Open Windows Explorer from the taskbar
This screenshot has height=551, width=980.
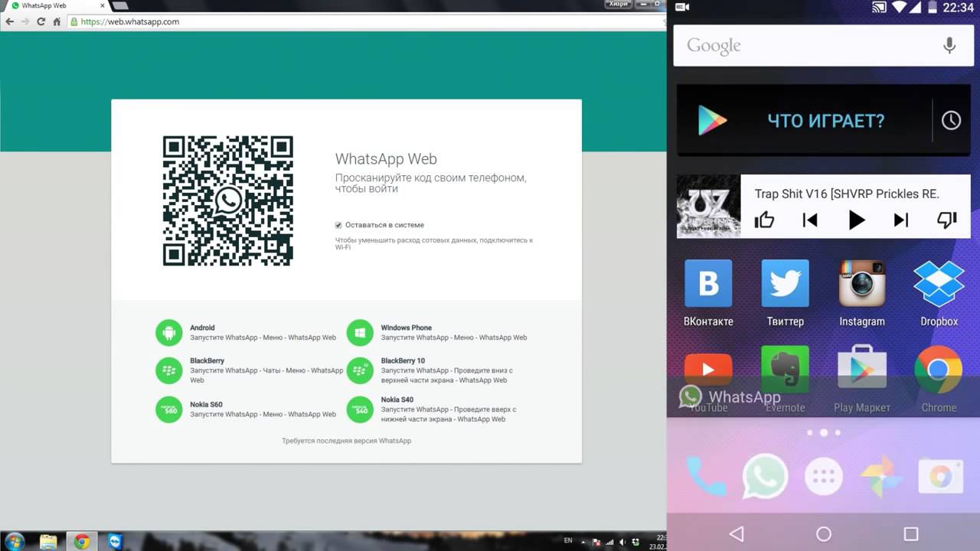48,542
